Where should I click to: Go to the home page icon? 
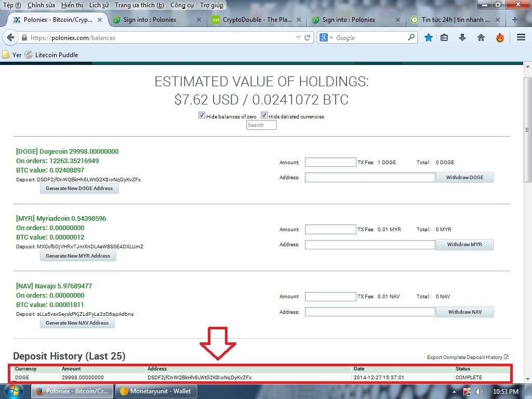point(481,37)
